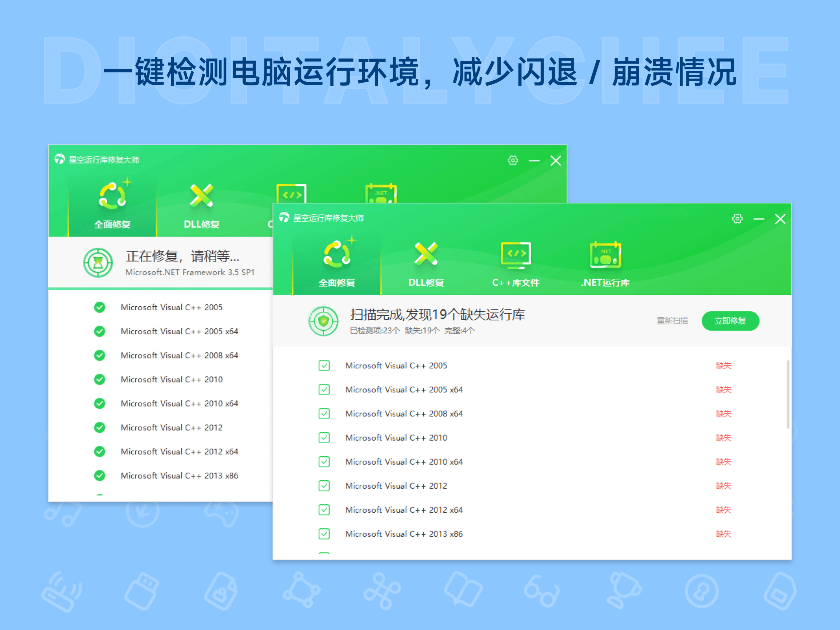Uncheck Microsoft Visual C++ 2005
This screenshot has width=840, height=630.
click(324, 366)
